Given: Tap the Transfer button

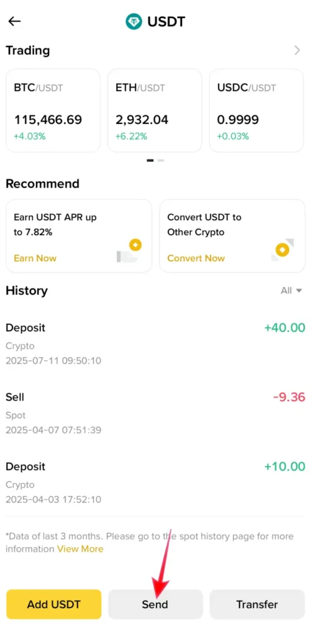Looking at the screenshot, I should [257, 604].
